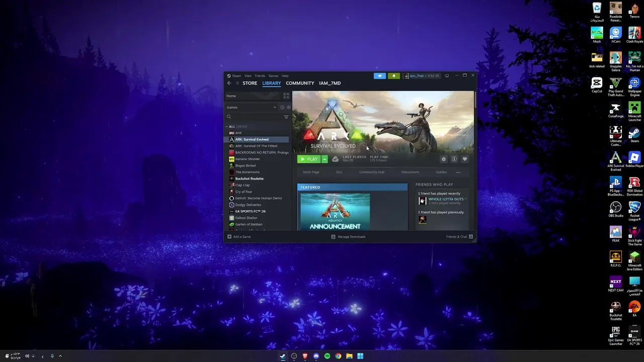Sort library by recent activity clock icon
This screenshot has width=644, height=362.
click(282, 107)
